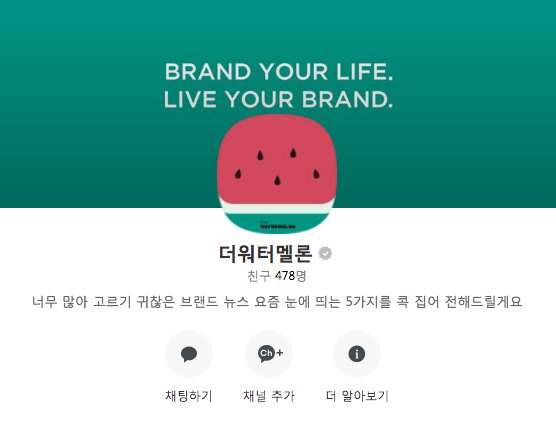
Task: Click the 채널 추가 label
Action: pos(269,396)
